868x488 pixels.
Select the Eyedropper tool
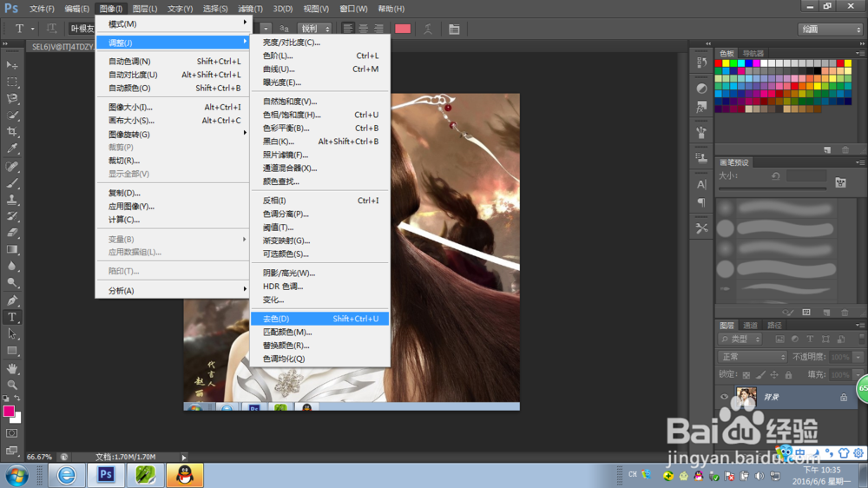click(11, 148)
